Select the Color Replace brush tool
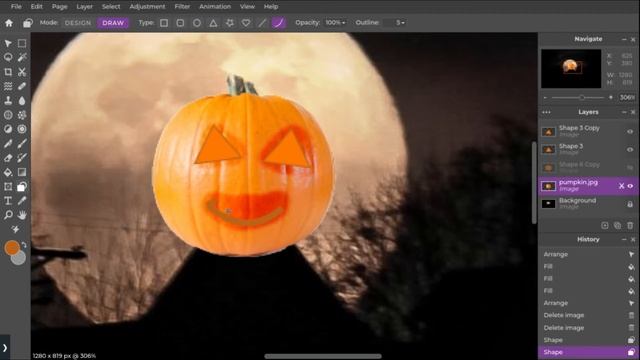 [x=22, y=158]
